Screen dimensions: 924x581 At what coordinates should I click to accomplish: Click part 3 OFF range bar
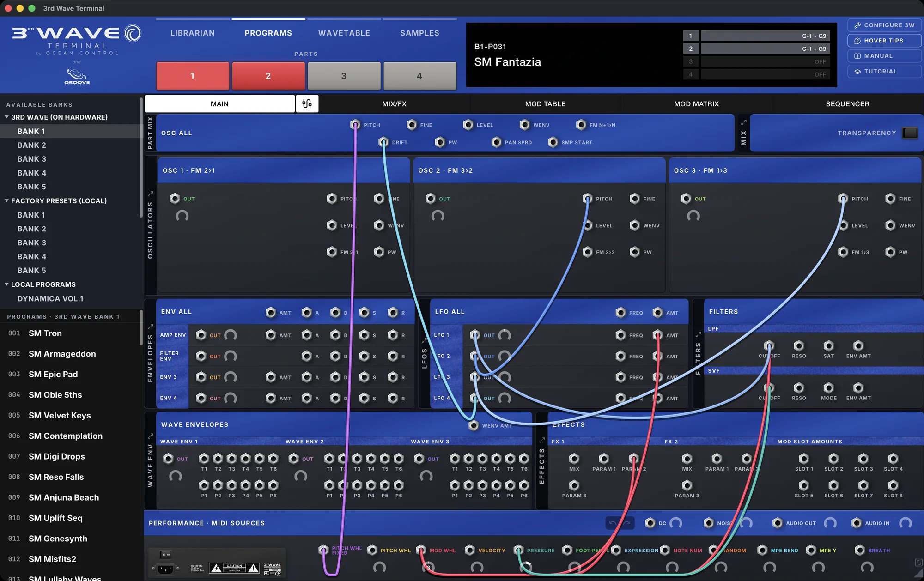coord(766,61)
